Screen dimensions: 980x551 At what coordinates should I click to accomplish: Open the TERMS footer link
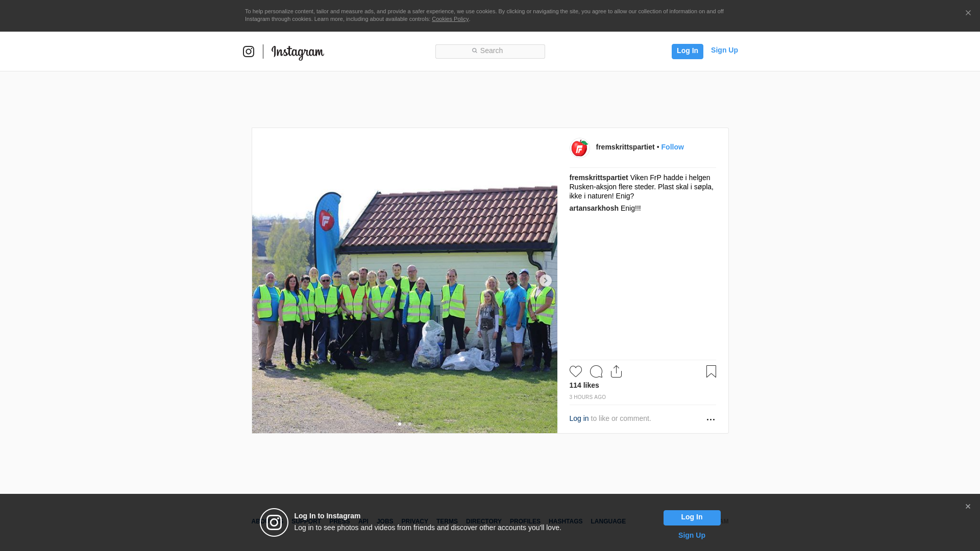click(x=447, y=521)
